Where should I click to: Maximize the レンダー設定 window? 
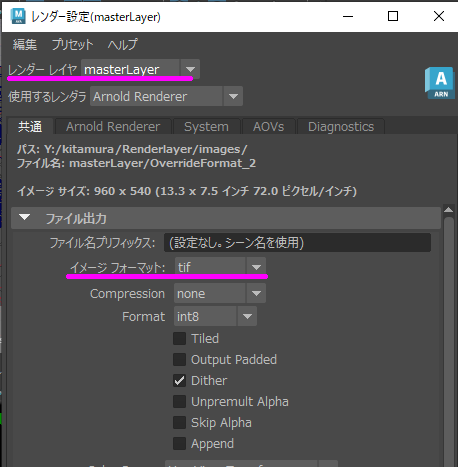(393, 16)
